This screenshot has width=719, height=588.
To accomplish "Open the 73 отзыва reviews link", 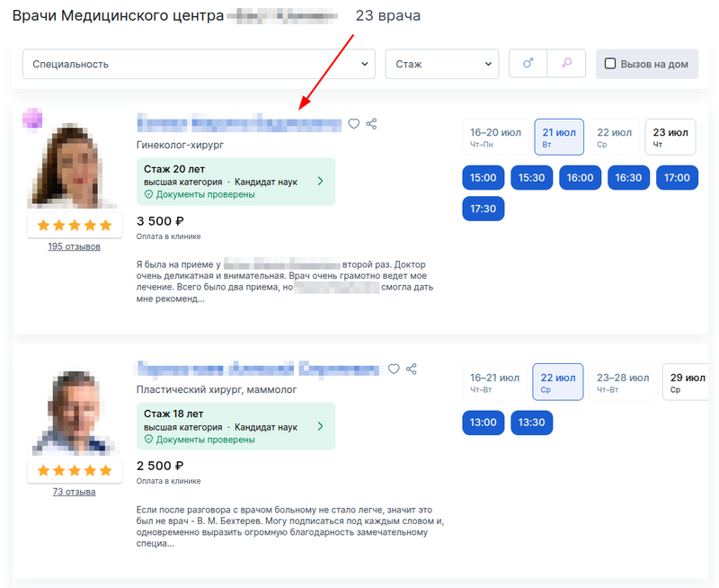I will 75,491.
